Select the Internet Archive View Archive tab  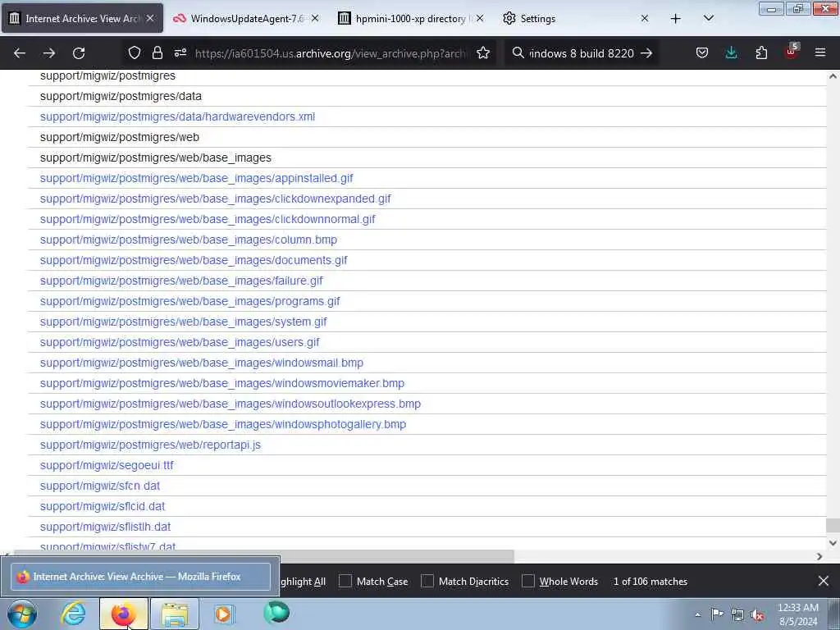[82, 18]
